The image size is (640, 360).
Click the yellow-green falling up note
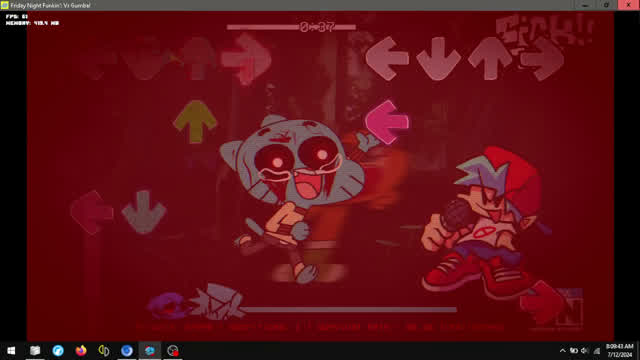pyautogui.click(x=195, y=122)
